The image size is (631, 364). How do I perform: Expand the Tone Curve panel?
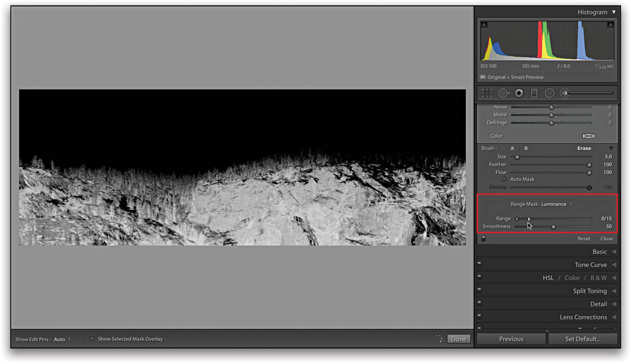(x=591, y=265)
